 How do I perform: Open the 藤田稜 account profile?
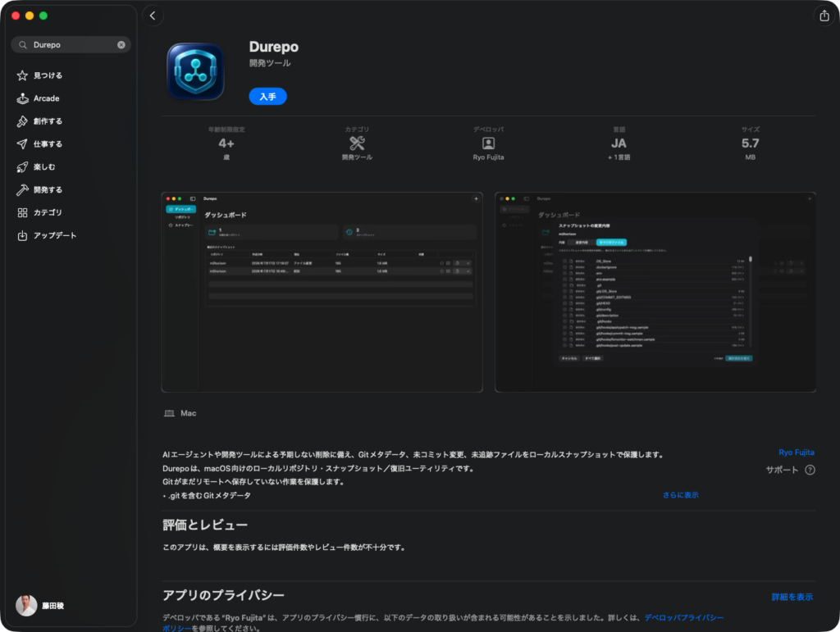[40, 606]
